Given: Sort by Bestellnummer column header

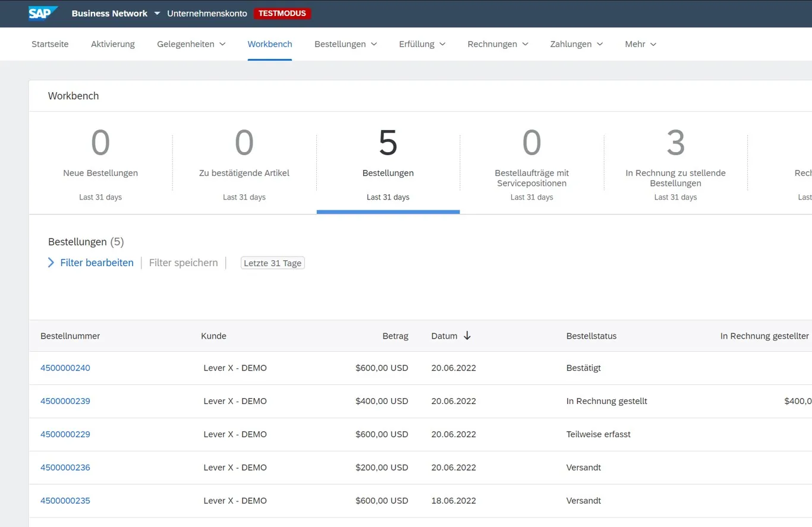Looking at the screenshot, I should pyautogui.click(x=70, y=336).
